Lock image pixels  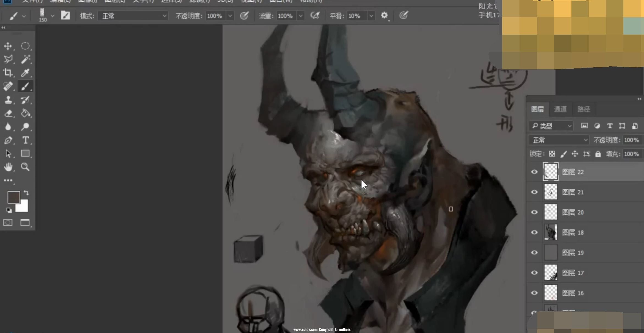tap(563, 154)
